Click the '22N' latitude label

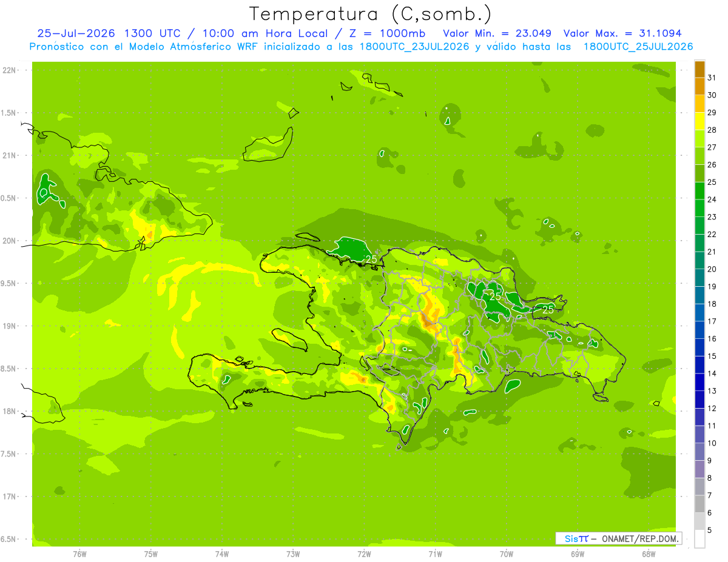coord(8,70)
